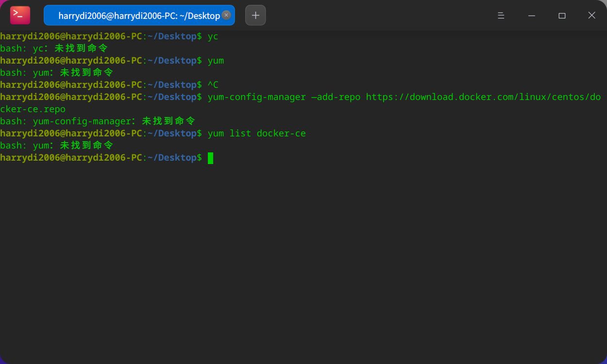Maximize the terminal window
Screen dimensions: 607x364
pyautogui.click(x=562, y=16)
